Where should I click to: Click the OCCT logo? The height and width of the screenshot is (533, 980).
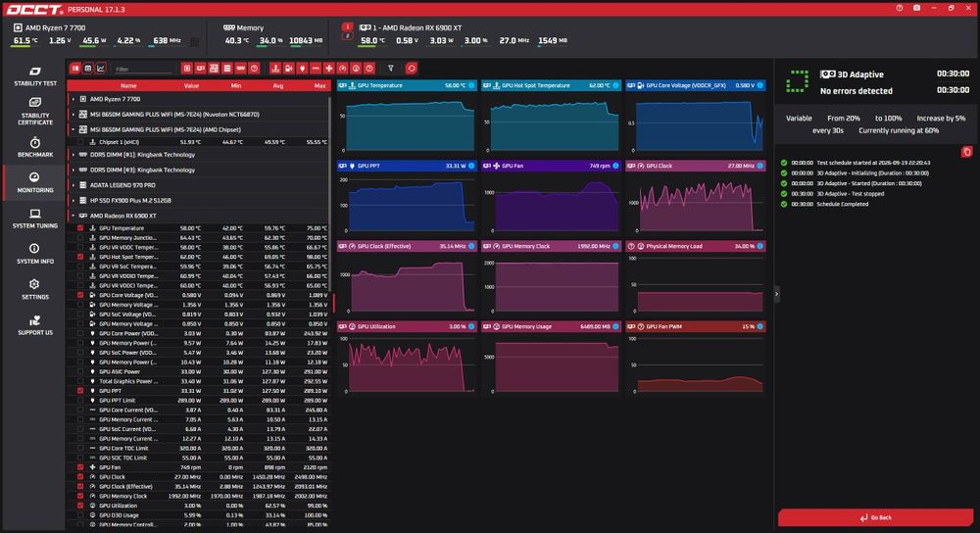point(34,10)
